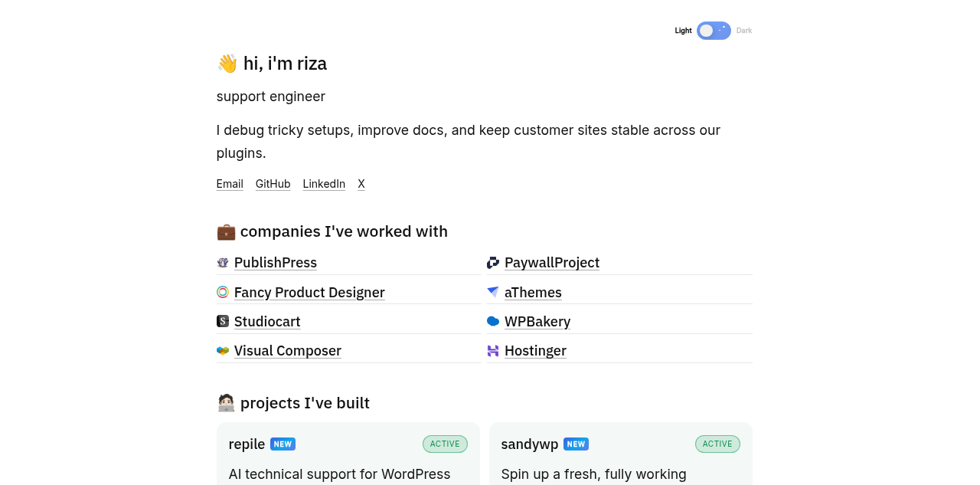Click the WPBakery cloud icon
This screenshot has height=485, width=980.
tap(493, 321)
